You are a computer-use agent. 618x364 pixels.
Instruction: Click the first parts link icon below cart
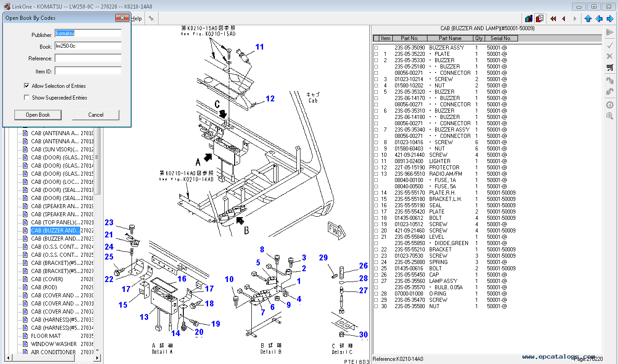click(609, 81)
